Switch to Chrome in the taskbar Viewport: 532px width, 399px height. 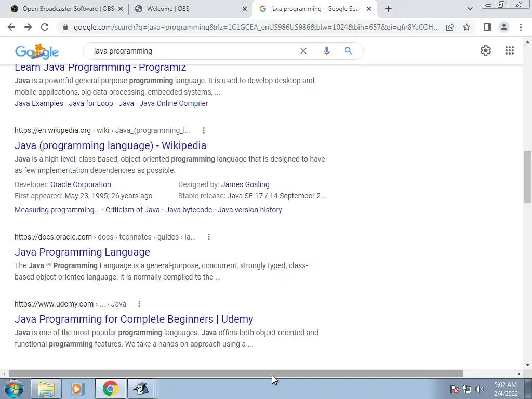110,389
